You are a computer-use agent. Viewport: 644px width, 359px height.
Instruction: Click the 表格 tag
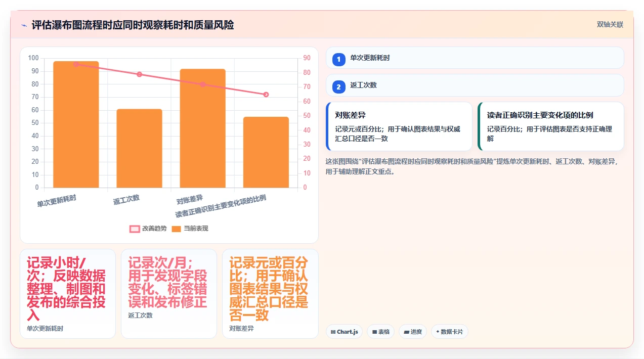(x=380, y=332)
